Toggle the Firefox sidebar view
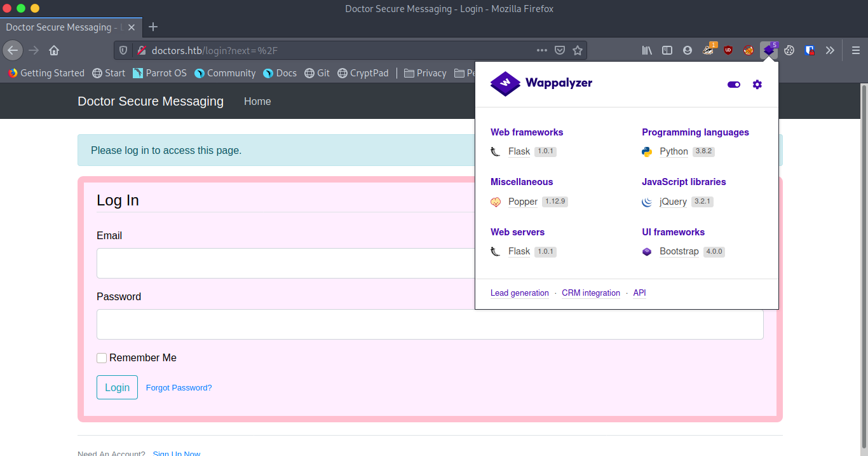The height and width of the screenshot is (456, 868). coord(667,50)
